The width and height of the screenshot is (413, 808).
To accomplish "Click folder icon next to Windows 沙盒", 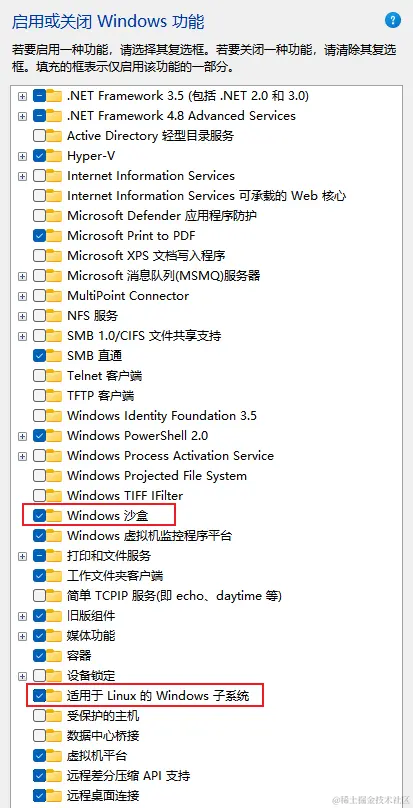I will click(x=54, y=515).
